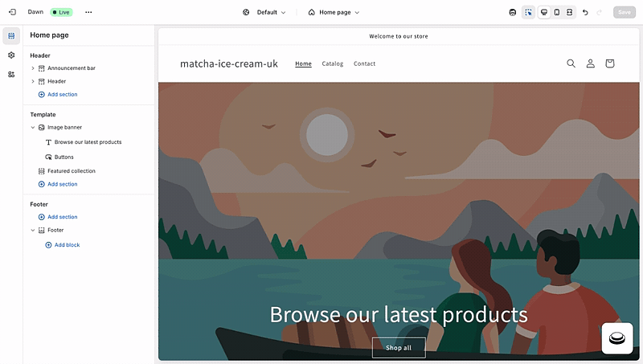This screenshot has height=364, width=643.
Task: Open the Sections panel icon in sidebar
Action: tap(11, 36)
